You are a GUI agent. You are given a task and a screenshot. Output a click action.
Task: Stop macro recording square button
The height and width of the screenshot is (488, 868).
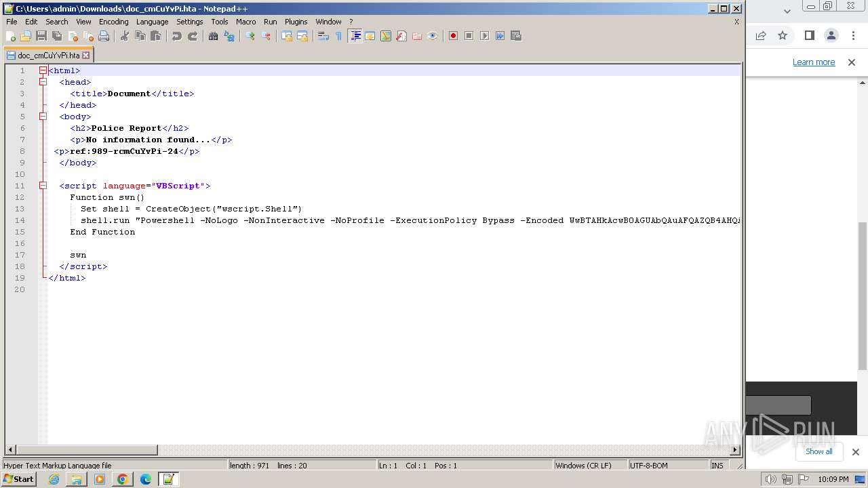[x=469, y=36]
